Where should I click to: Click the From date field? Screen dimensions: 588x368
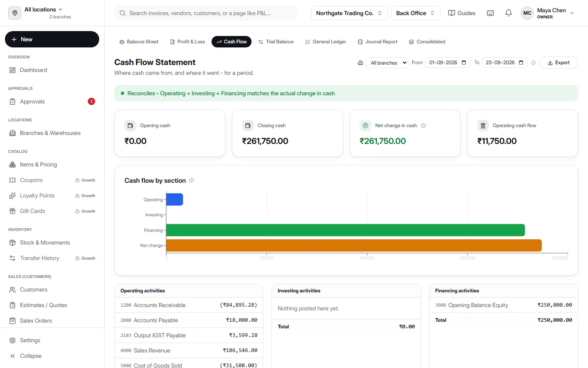point(448,63)
